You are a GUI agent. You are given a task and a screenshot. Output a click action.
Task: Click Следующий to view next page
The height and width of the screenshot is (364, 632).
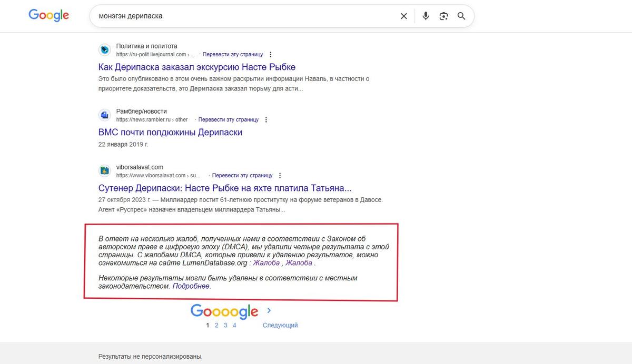tap(280, 325)
